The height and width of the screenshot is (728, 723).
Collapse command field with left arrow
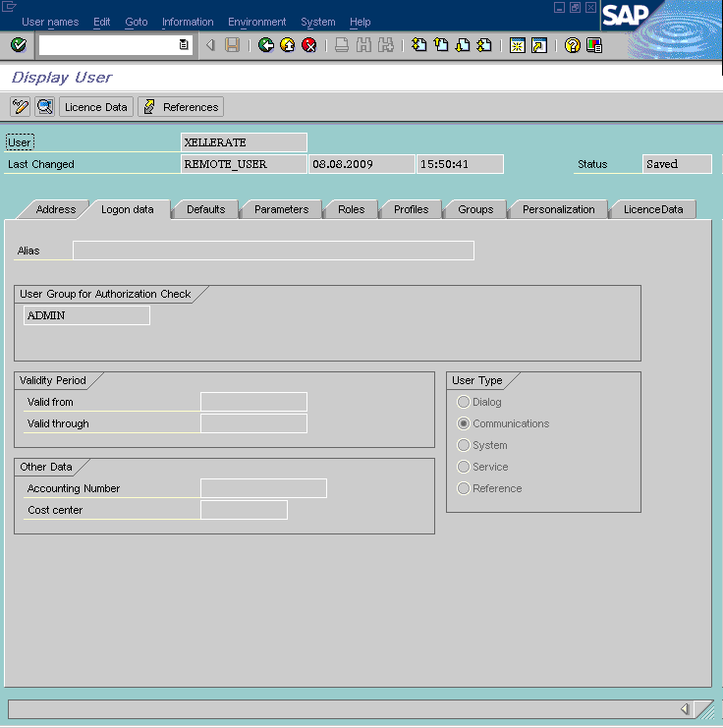tap(210, 45)
